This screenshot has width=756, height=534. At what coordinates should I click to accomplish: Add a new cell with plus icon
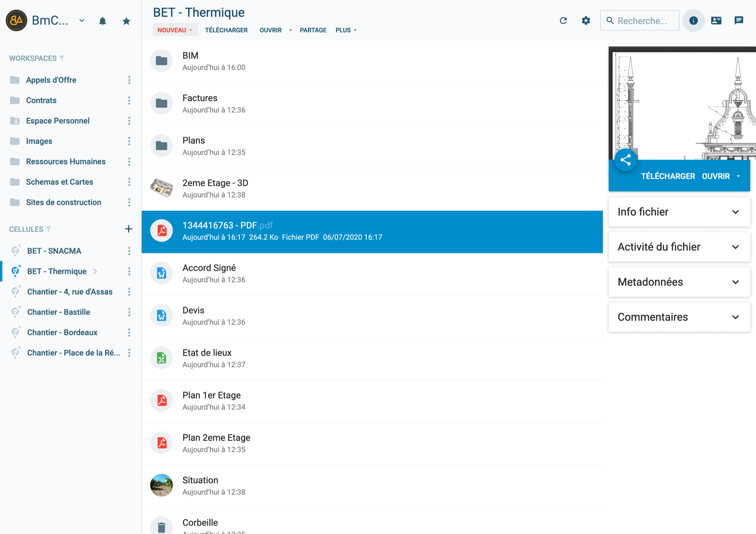[x=128, y=229]
